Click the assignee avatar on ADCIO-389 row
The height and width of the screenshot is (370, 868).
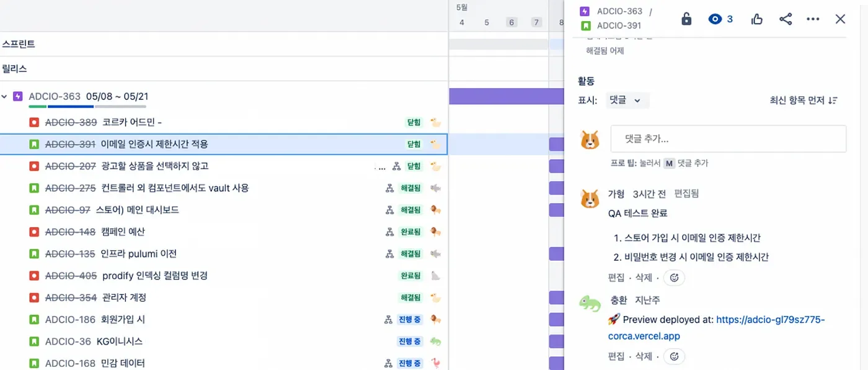[x=436, y=122]
